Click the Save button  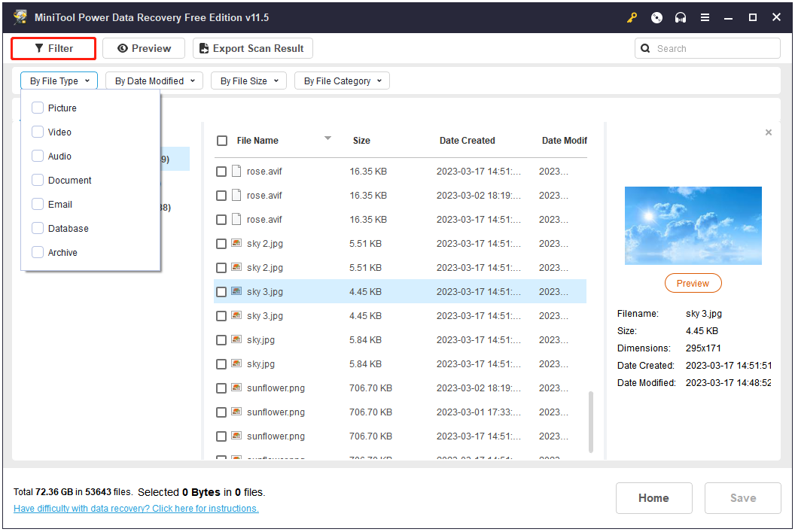tap(743, 498)
